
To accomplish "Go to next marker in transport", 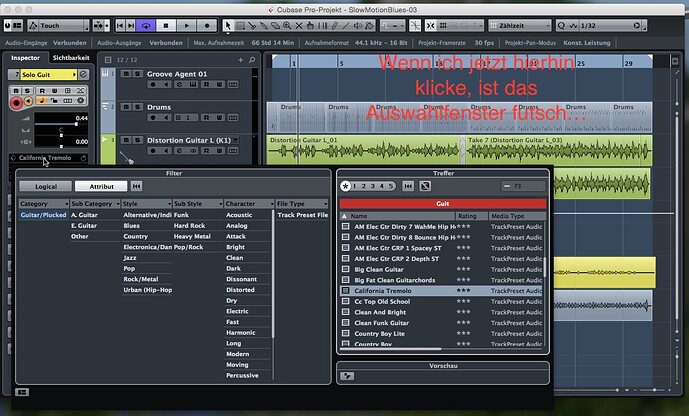I will tap(131, 25).
